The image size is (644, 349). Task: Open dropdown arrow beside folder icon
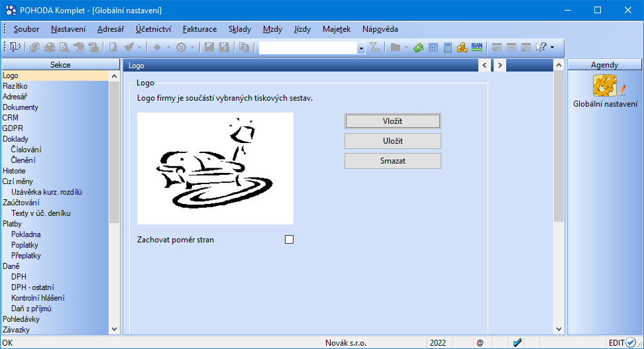click(x=406, y=48)
